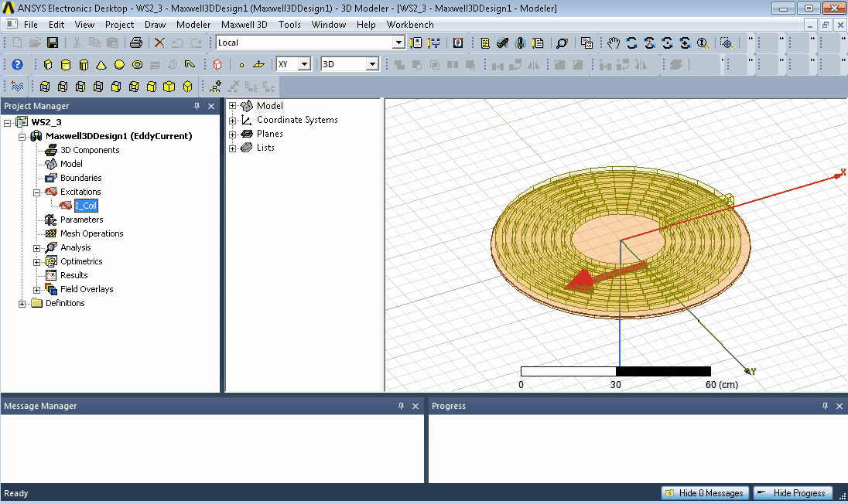The height and width of the screenshot is (504, 848).
Task: Draw a cylinder primitive
Action: click(66, 65)
